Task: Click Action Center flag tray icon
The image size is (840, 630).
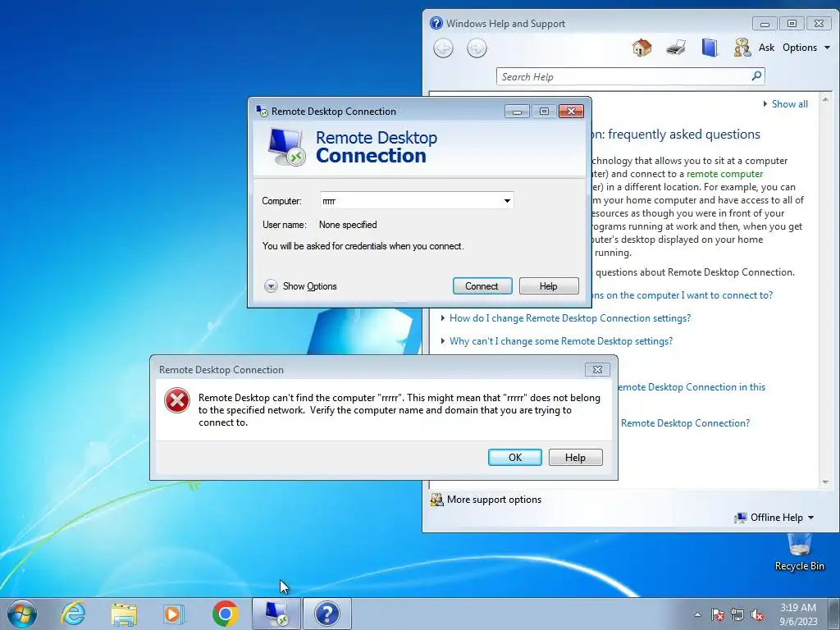Action: 717,614
